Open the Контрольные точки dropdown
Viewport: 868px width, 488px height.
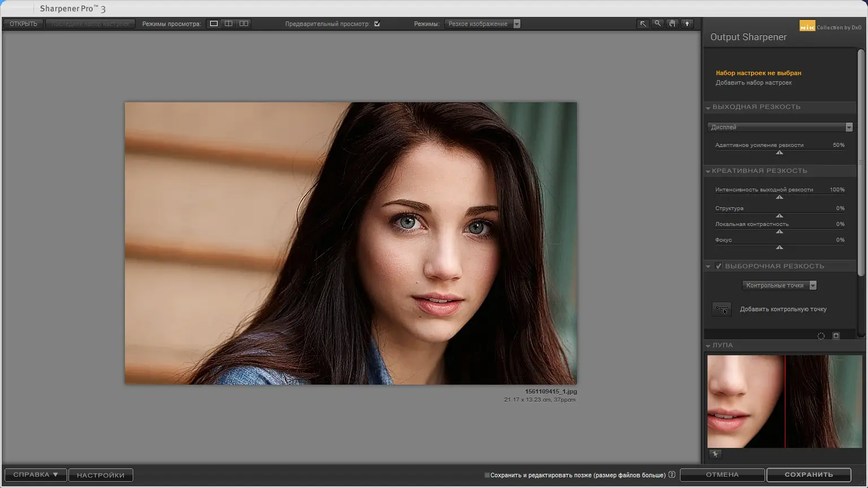[779, 285]
